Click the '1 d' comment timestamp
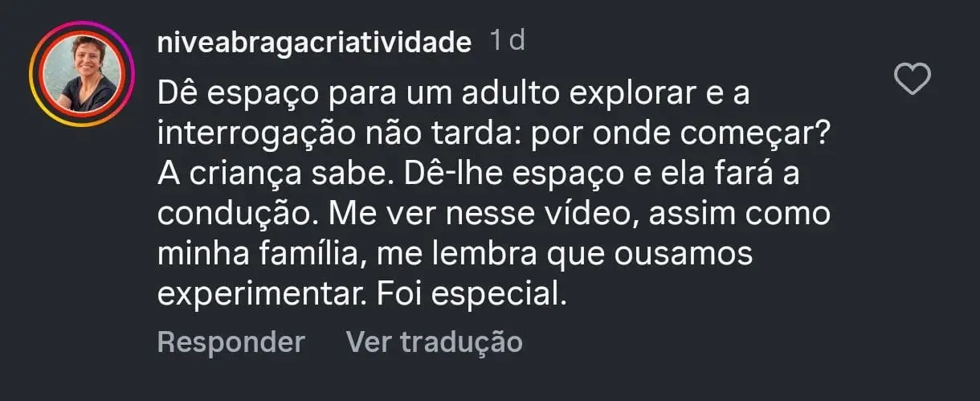 (x=507, y=40)
